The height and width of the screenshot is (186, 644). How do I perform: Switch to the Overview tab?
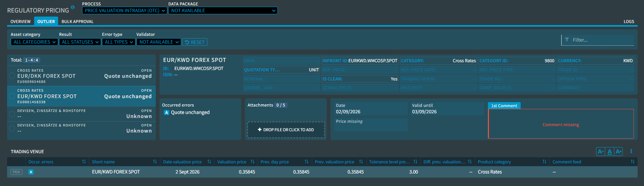(x=21, y=21)
